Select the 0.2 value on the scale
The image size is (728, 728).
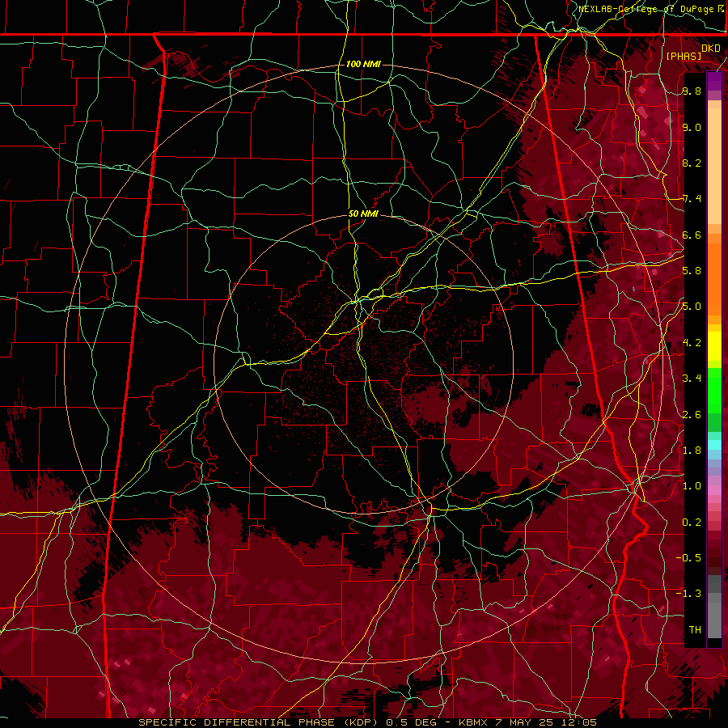click(692, 523)
